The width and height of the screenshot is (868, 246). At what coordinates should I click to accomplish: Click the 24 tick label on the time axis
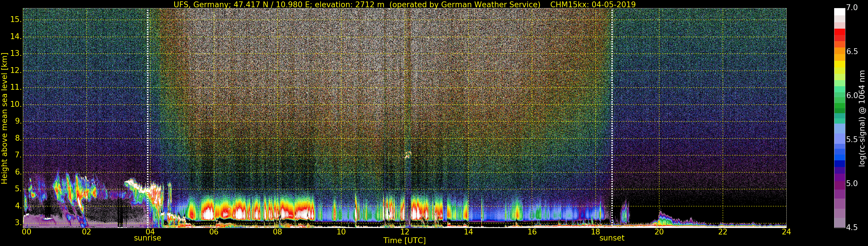pos(786,232)
